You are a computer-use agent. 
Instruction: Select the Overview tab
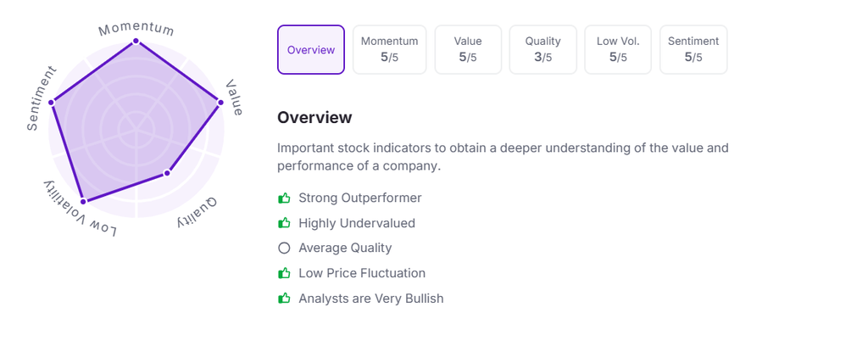coord(311,49)
